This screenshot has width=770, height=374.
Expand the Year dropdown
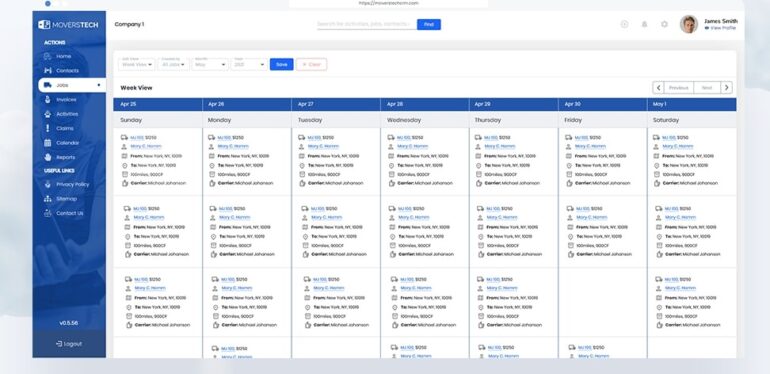coord(249,64)
